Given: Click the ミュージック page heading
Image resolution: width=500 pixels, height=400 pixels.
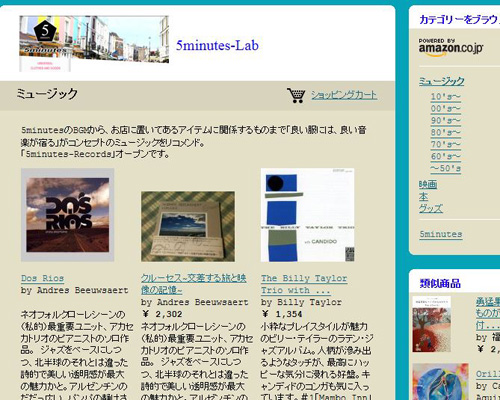Looking at the screenshot, I should click(x=47, y=94).
